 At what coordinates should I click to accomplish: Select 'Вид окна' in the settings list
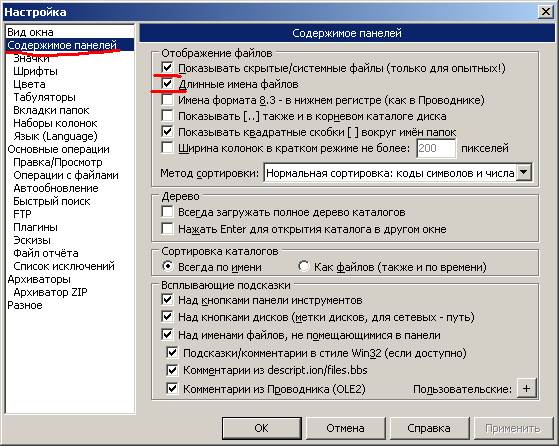point(30,32)
